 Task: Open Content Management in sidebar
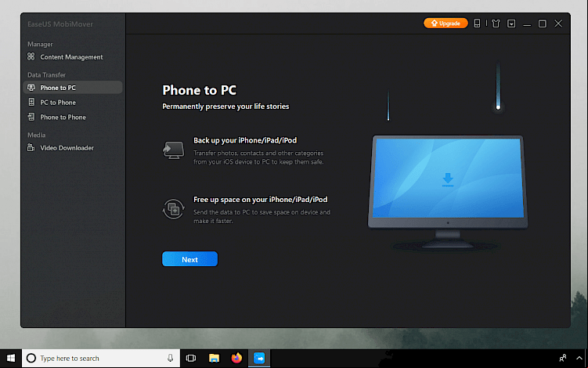click(72, 57)
